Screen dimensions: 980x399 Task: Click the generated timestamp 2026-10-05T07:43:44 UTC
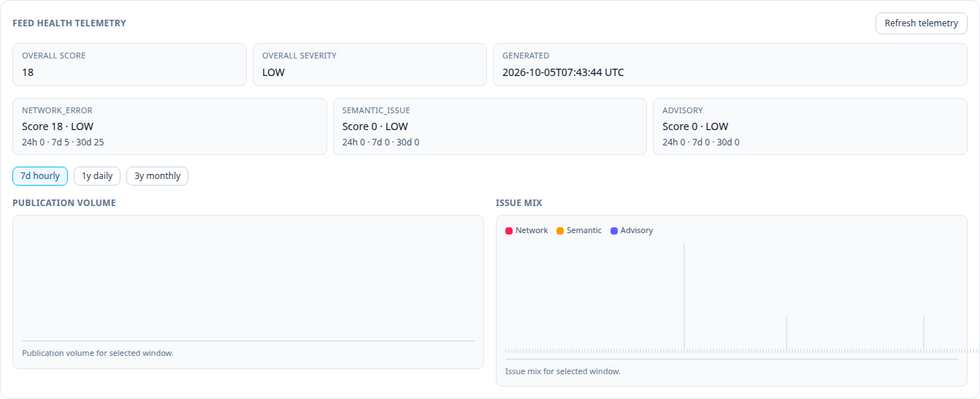pyautogui.click(x=563, y=72)
